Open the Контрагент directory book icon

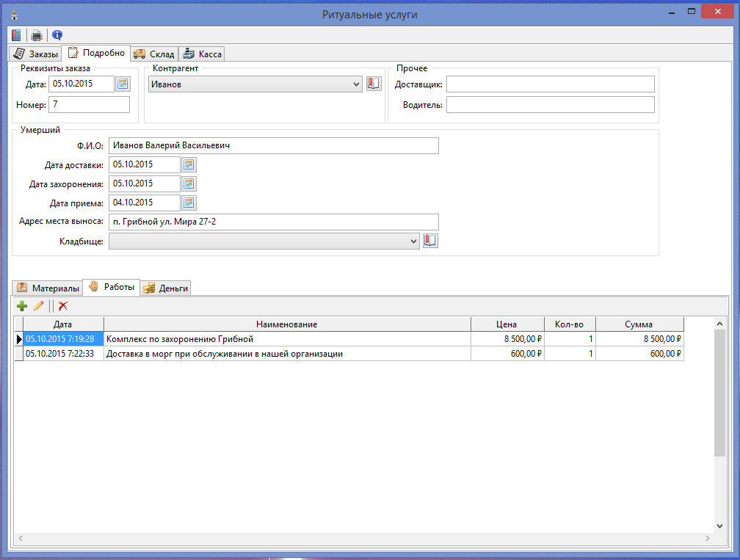[x=373, y=84]
